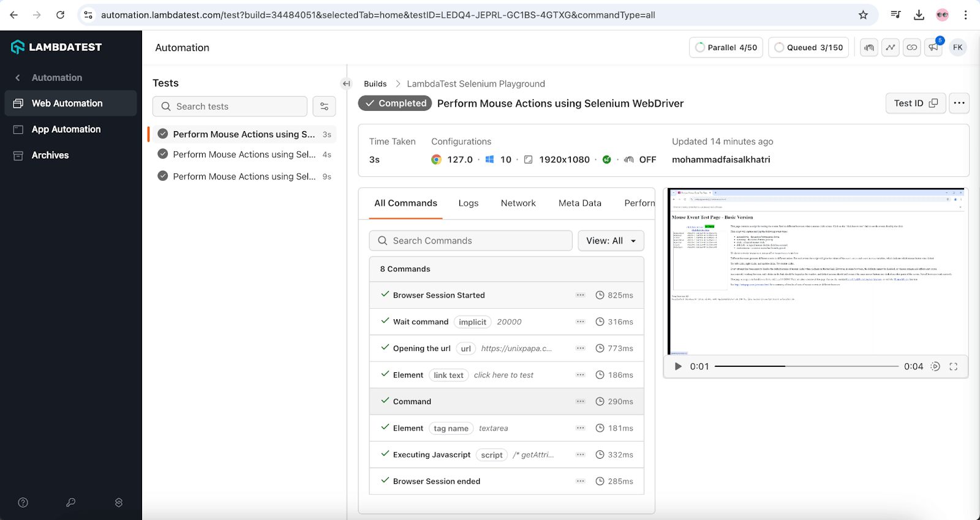Click the tunnel icon in top bar
This screenshot has height=520, width=980.
coord(869,48)
